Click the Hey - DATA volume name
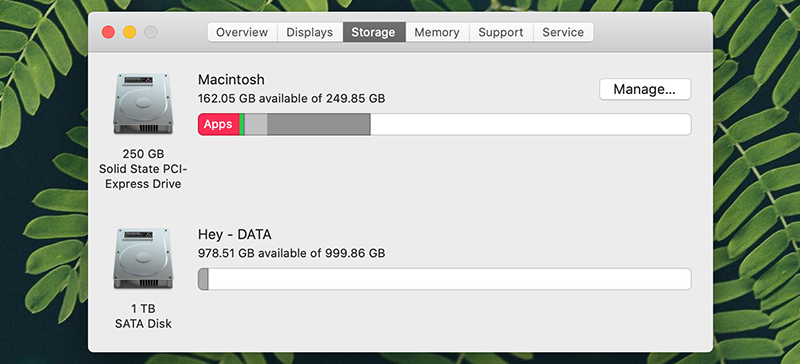Screen dimensions: 800x364 (x=235, y=235)
